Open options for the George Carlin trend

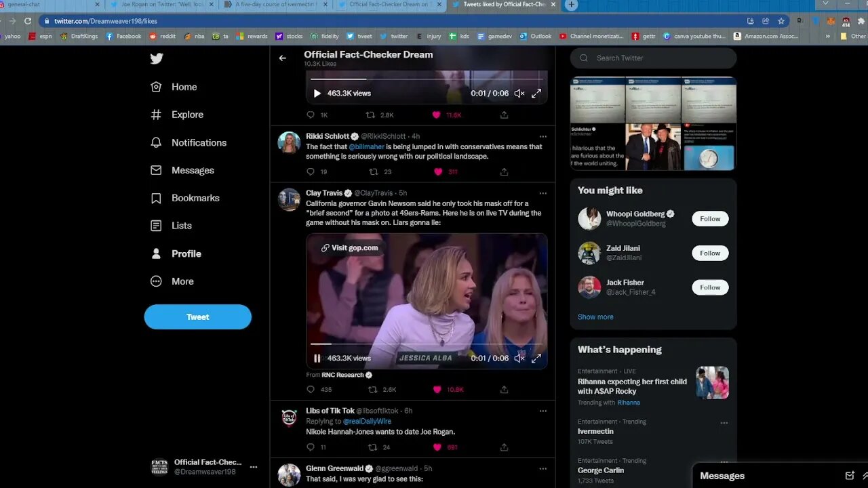724,462
